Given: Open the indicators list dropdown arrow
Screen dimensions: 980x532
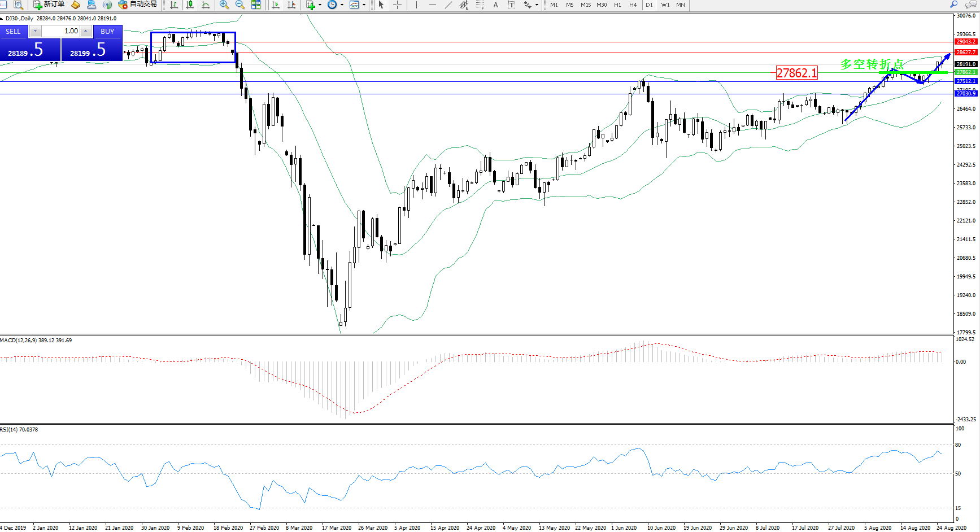Looking at the screenshot, I should click(320, 5).
